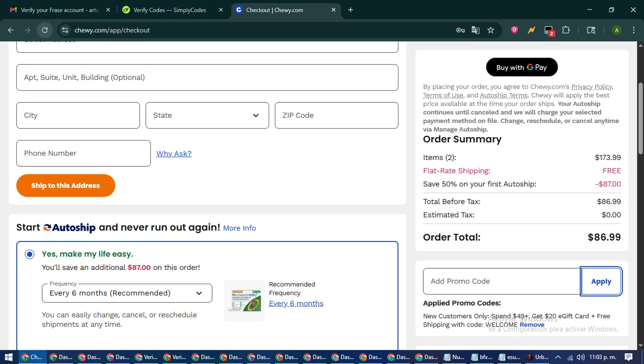The height and width of the screenshot is (364, 644).
Task: Click the scrollbar down arrow
Action: click(641, 346)
